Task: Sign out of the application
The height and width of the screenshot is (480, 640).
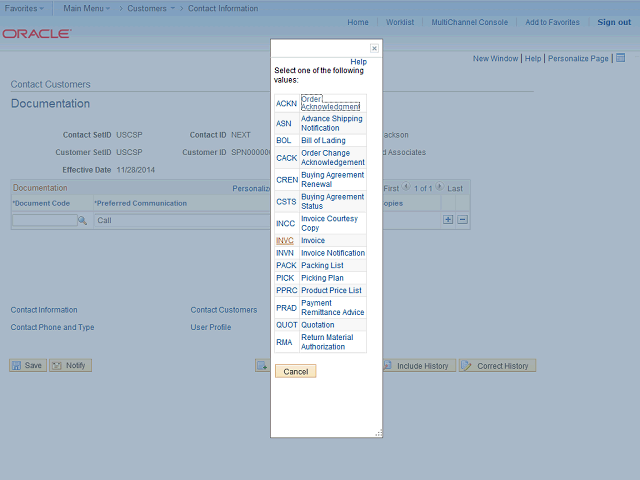Action: pyautogui.click(x=614, y=22)
